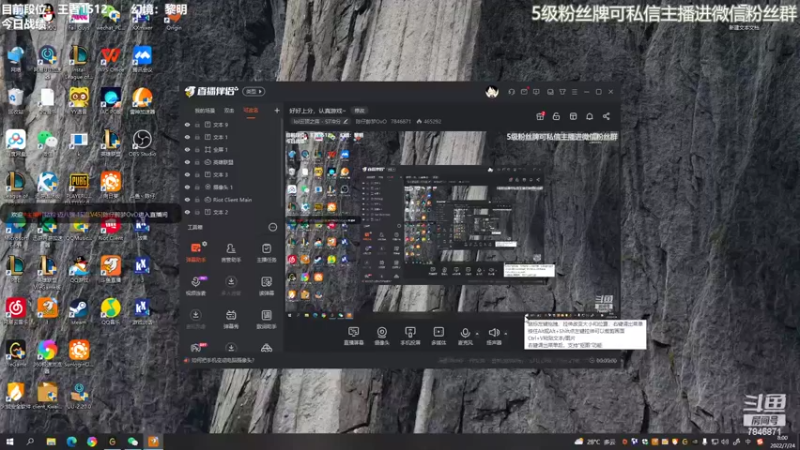Open the camera help link at window bottom

pyautogui.click(x=222, y=360)
